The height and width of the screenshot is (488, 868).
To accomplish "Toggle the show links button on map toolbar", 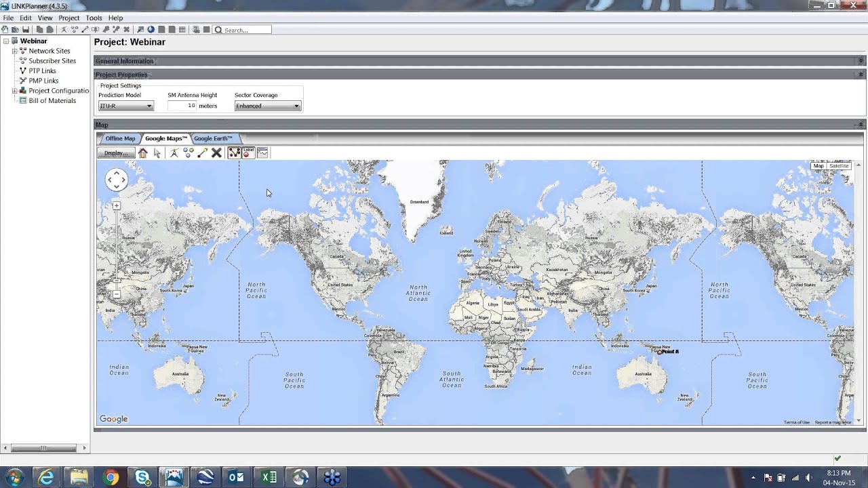I will coord(234,153).
